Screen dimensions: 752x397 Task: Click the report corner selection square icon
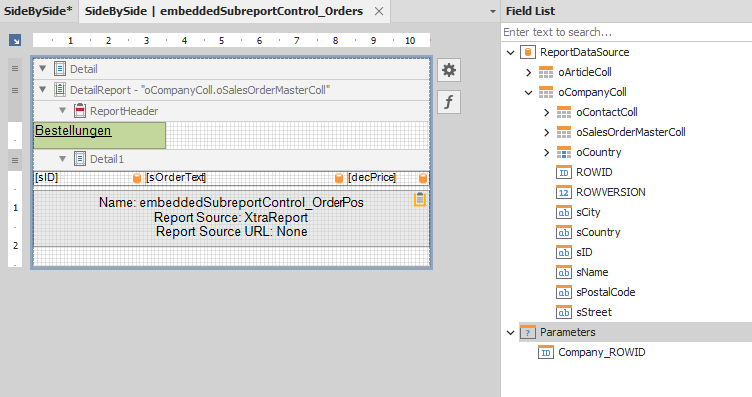[x=15, y=40]
